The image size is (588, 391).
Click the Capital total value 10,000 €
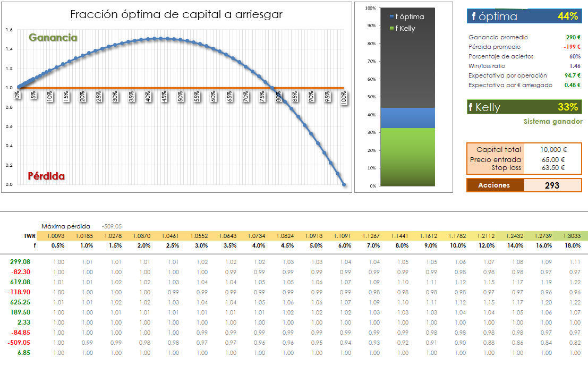point(553,150)
